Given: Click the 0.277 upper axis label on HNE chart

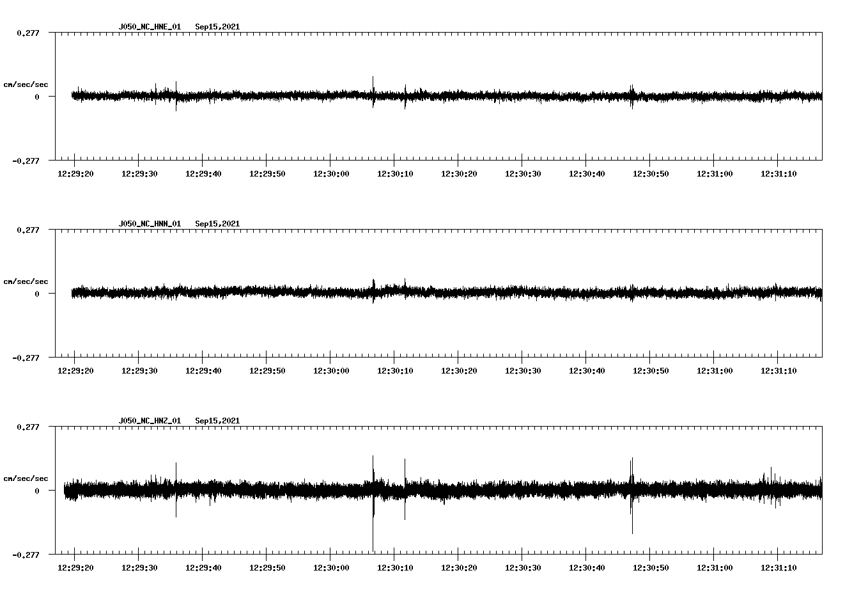Looking at the screenshot, I should pos(27,33).
